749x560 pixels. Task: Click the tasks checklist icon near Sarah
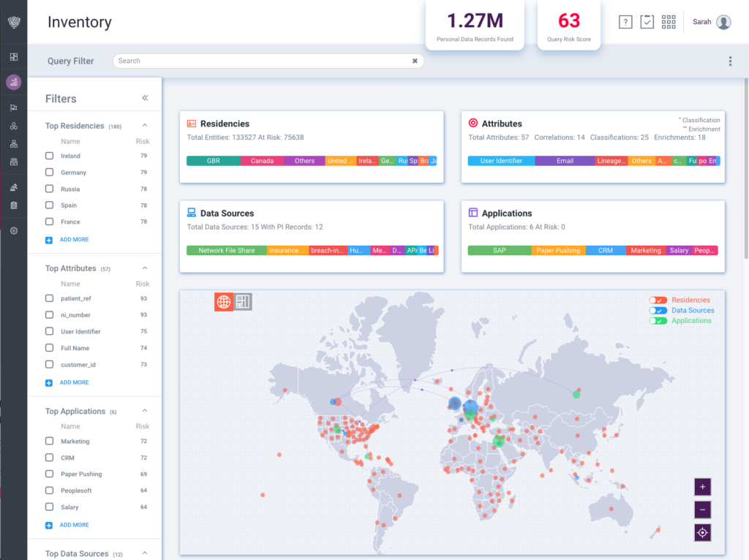[x=647, y=22]
